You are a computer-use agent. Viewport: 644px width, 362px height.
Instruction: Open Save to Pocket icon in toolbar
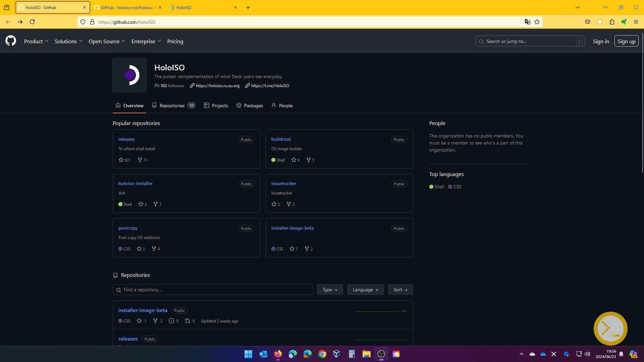point(587,22)
